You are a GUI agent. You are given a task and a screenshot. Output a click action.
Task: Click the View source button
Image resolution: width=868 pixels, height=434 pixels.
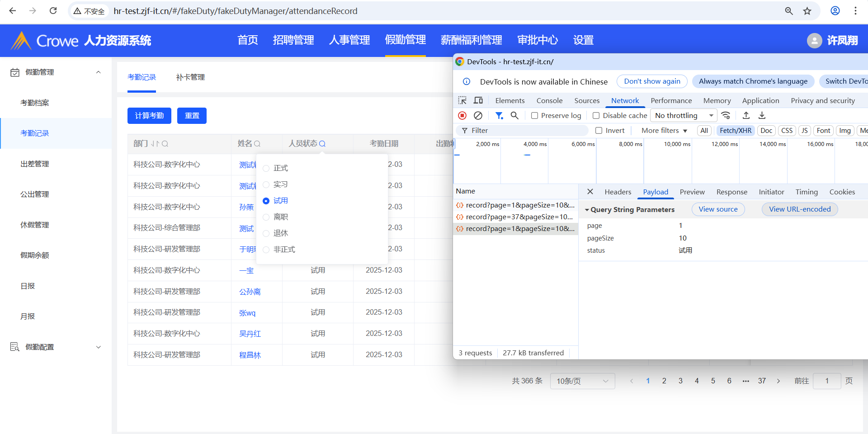(718, 209)
